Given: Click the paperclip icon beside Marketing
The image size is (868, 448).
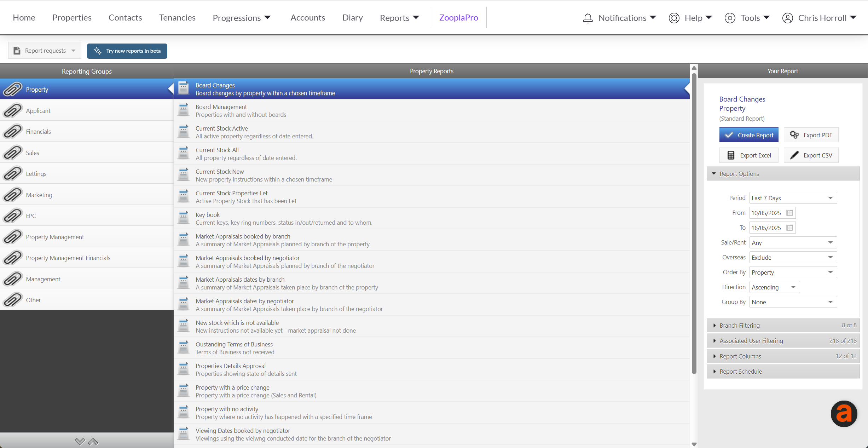Looking at the screenshot, I should click(12, 195).
